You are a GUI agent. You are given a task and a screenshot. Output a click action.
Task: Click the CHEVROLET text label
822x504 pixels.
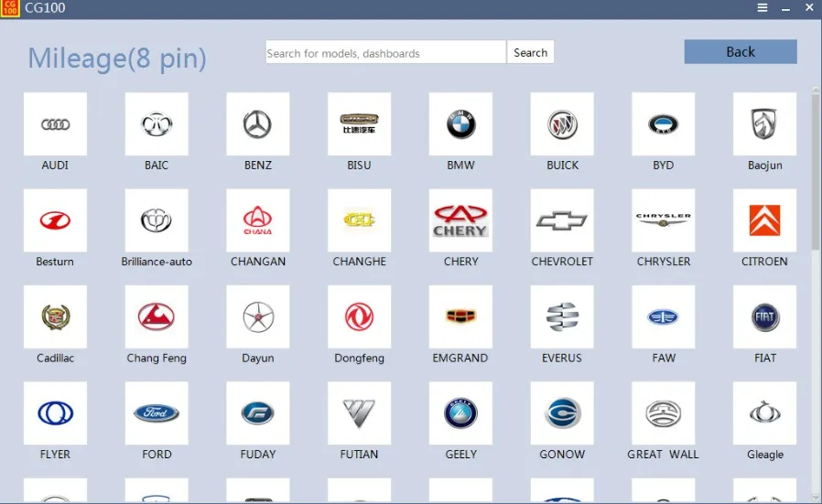click(562, 262)
